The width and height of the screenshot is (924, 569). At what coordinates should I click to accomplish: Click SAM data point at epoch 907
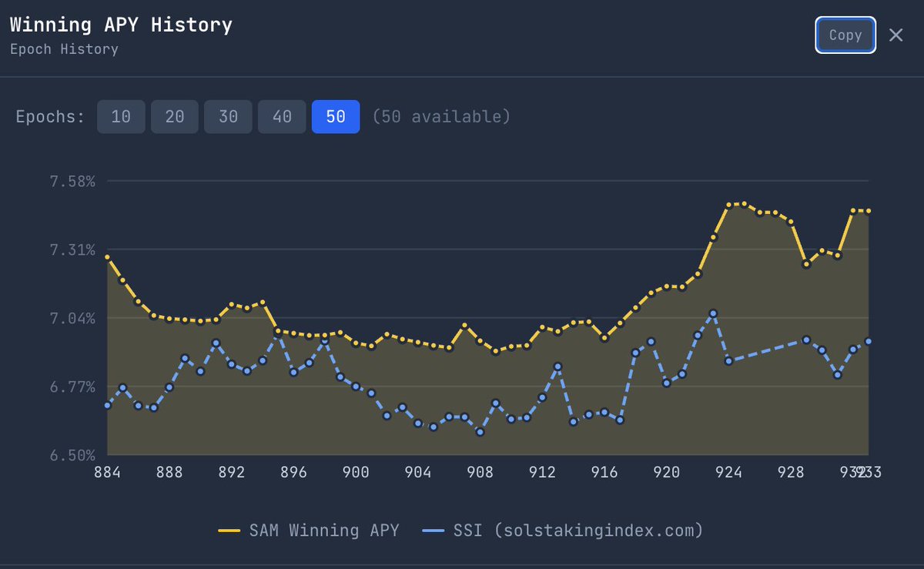(x=465, y=326)
